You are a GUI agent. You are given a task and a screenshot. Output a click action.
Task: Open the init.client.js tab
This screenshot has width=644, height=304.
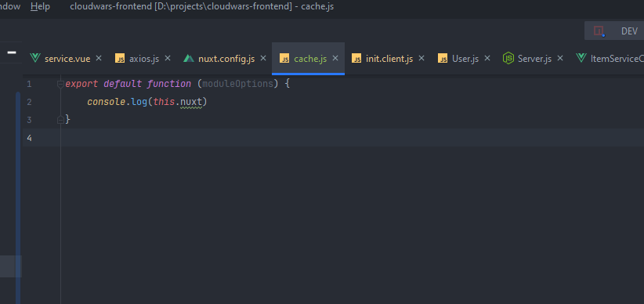click(x=389, y=59)
